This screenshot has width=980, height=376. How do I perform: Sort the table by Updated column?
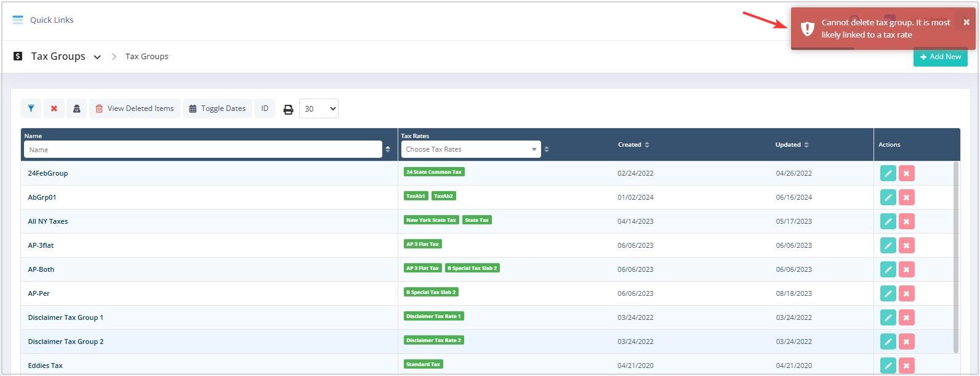coord(792,145)
